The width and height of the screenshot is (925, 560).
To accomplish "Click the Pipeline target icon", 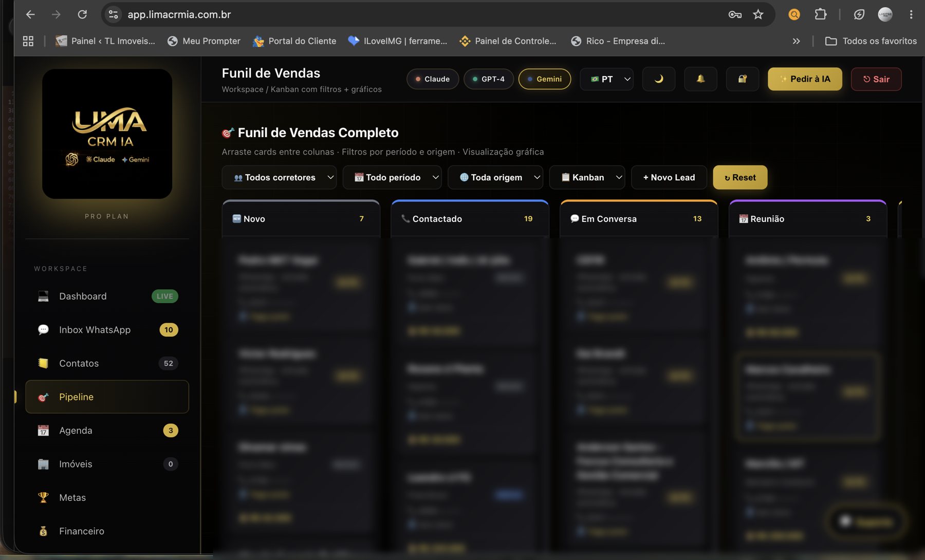I will 43,397.
